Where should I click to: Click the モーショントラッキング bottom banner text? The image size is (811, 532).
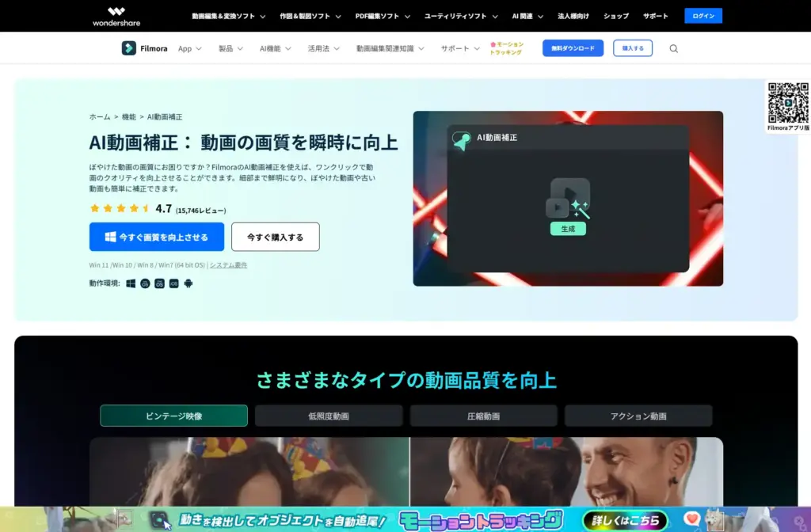tap(481, 520)
